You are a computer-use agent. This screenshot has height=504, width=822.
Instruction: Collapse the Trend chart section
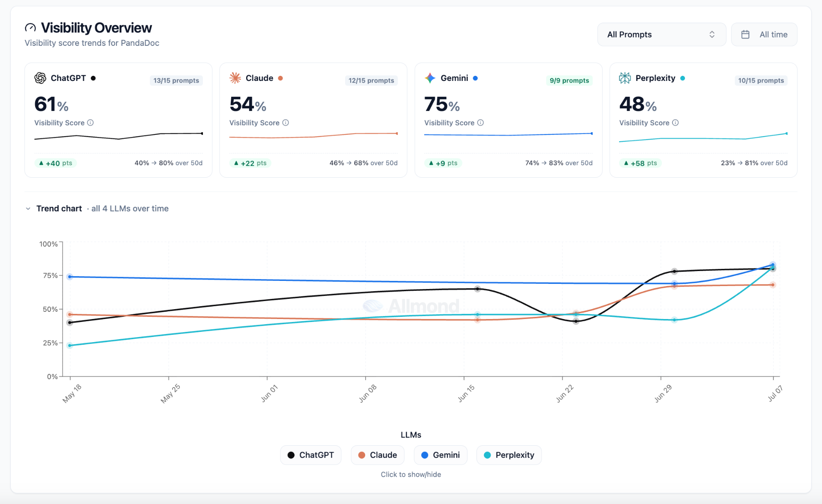28,209
